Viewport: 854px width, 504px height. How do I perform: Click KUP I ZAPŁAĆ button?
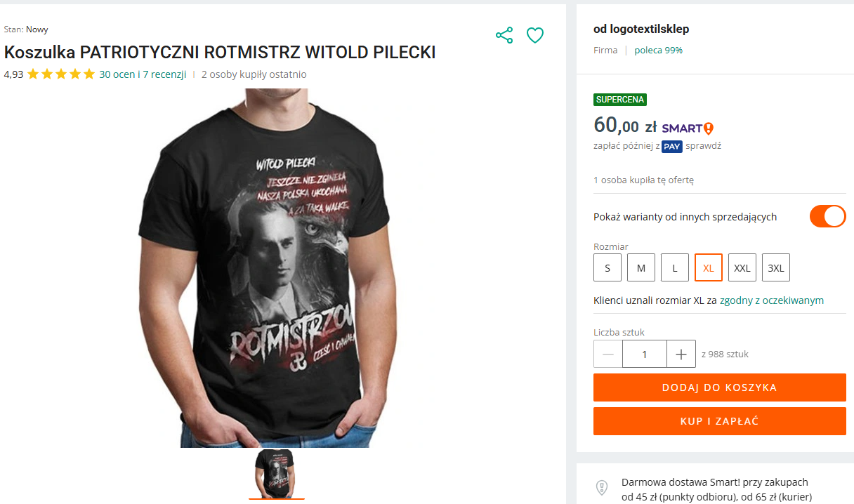pos(720,421)
